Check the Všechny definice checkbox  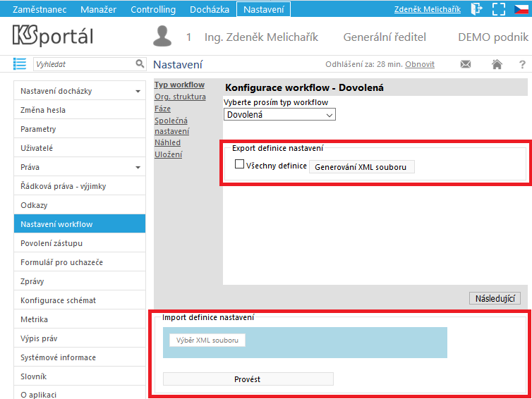coord(239,164)
